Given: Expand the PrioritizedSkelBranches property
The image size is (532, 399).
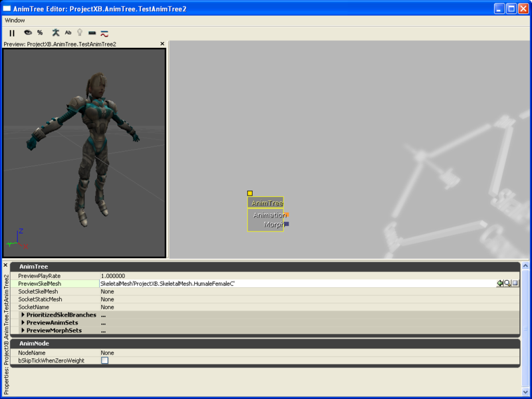Looking at the screenshot, I should (24, 315).
